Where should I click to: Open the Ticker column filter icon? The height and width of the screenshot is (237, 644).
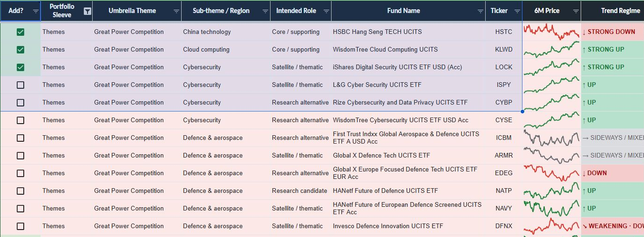click(x=517, y=11)
